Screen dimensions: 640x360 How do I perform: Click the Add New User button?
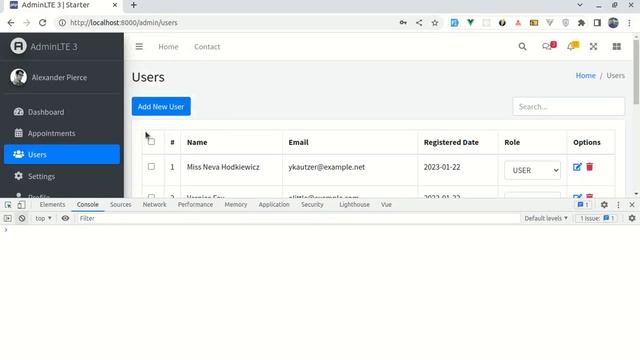coord(161,107)
